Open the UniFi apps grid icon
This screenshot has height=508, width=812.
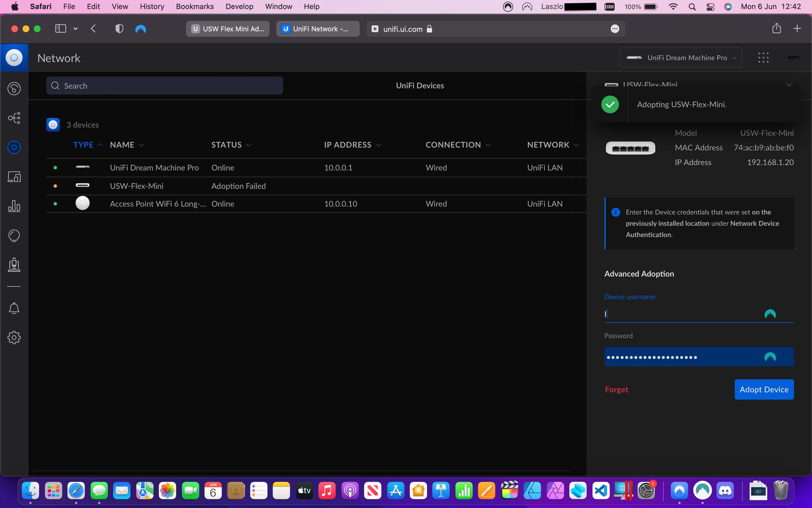[763, 58]
